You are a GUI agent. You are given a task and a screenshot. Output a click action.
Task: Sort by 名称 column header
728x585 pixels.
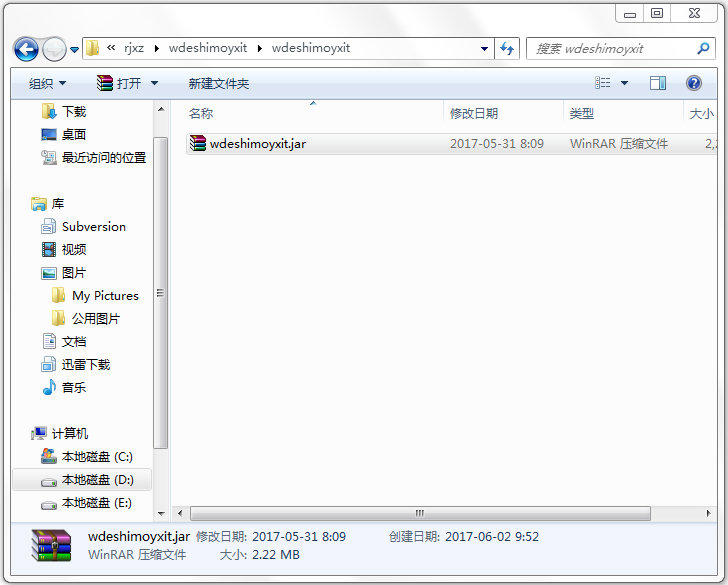201,113
